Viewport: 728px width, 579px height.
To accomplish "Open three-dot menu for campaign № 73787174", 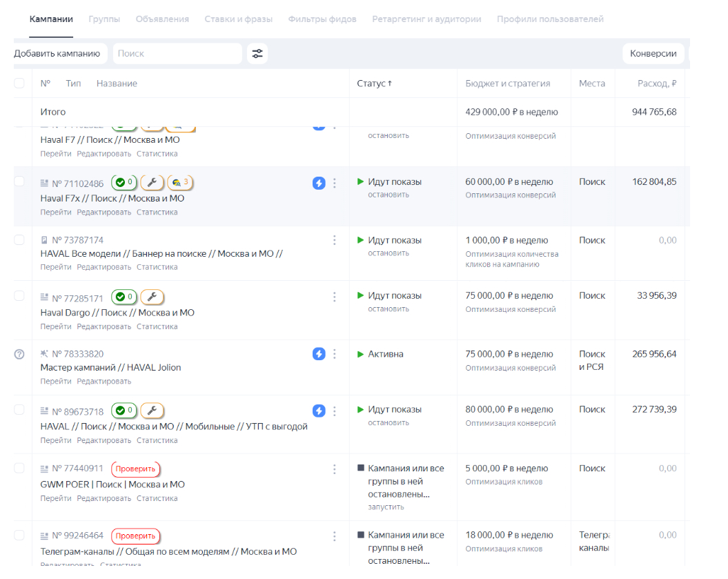I will [335, 240].
